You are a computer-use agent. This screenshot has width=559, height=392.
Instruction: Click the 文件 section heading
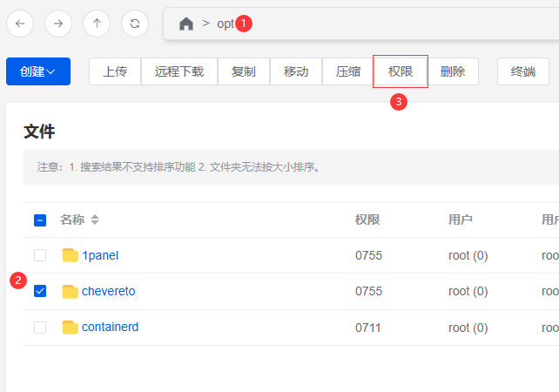(39, 132)
